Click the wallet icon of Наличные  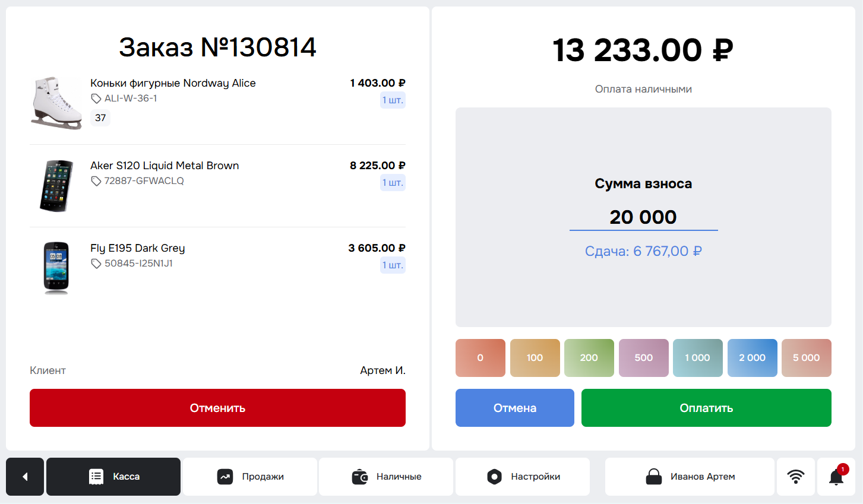(360, 477)
